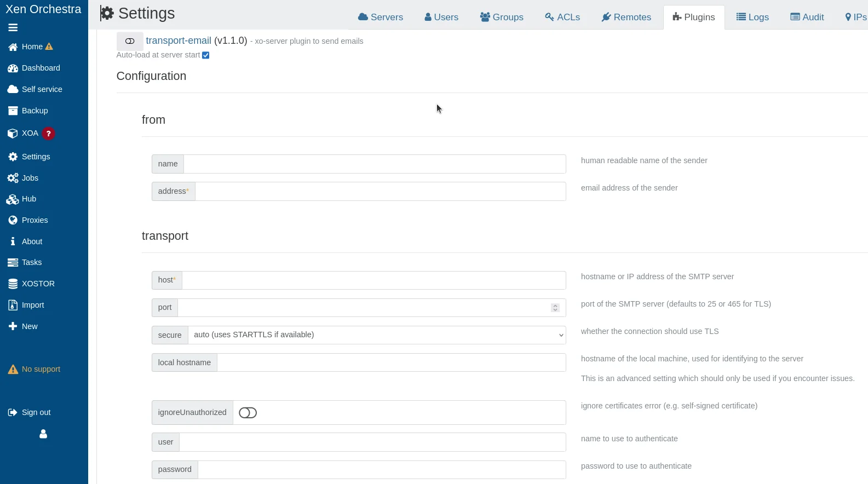The height and width of the screenshot is (484, 868).
Task: Switch to the ACLs tab
Action: (562, 18)
